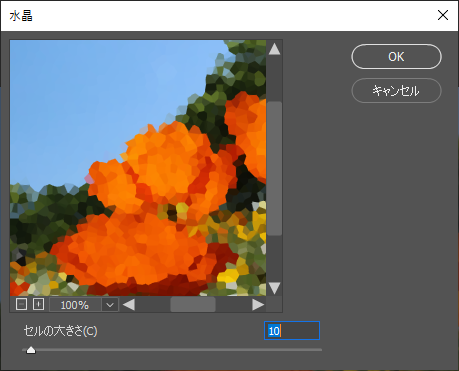Click the 100% zoom value field
This screenshot has width=459, height=371.
coord(75,305)
